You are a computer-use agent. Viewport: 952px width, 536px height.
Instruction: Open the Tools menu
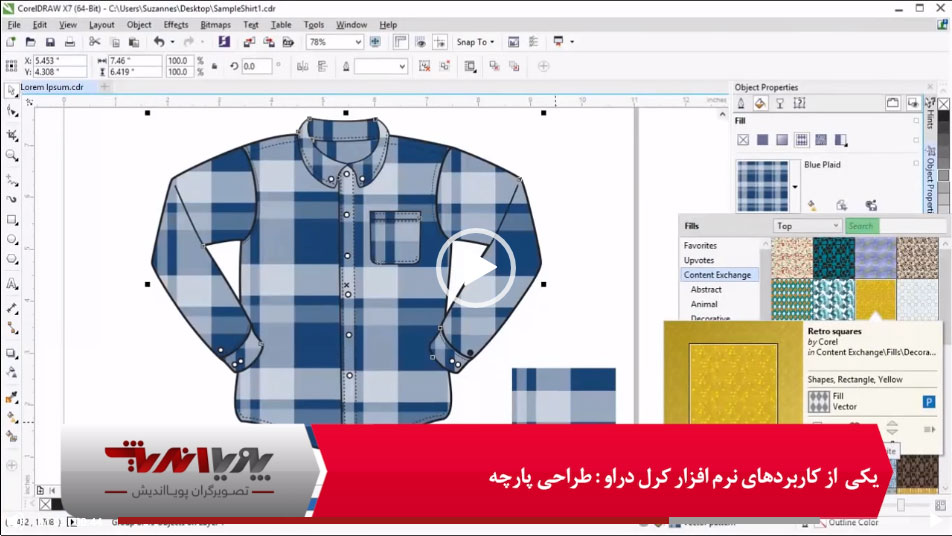pos(314,25)
